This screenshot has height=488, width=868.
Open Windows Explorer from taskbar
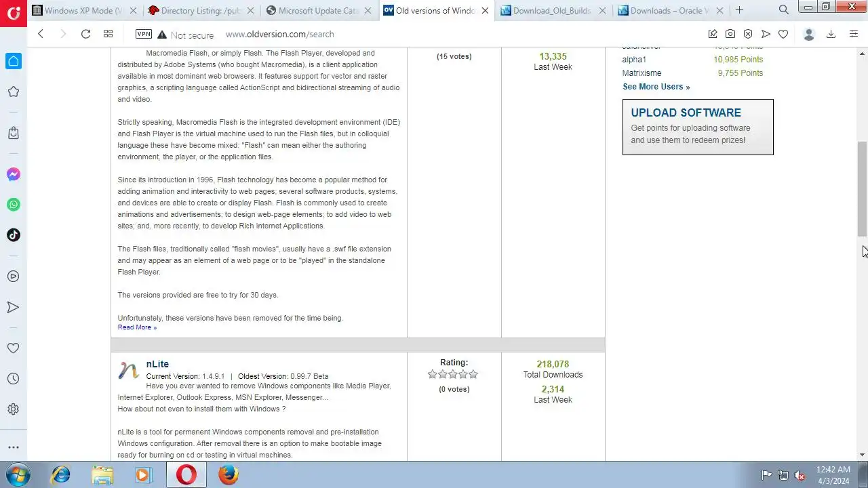pyautogui.click(x=102, y=475)
